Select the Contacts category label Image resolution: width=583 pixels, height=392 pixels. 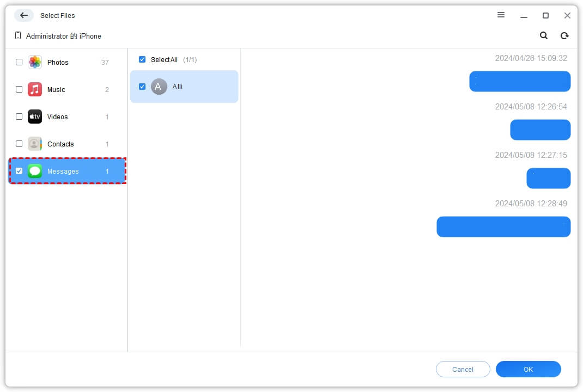[60, 144]
